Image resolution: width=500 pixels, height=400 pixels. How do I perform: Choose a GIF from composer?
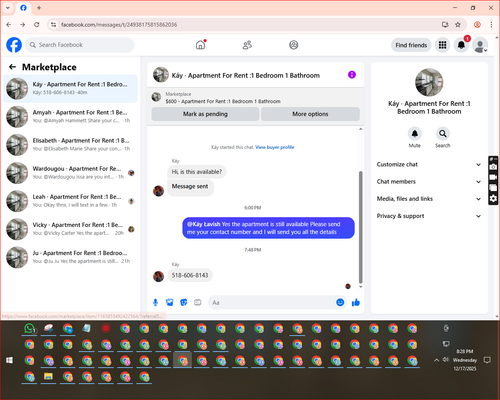[198, 302]
